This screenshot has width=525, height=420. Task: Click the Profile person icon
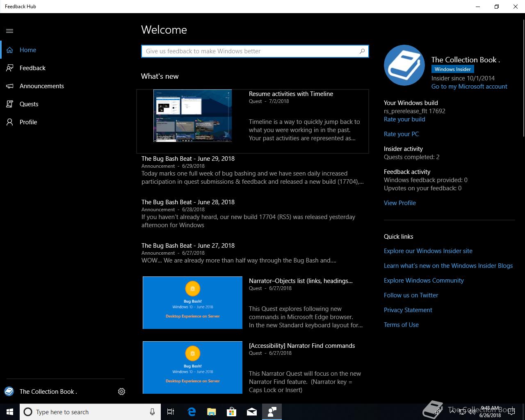10,122
